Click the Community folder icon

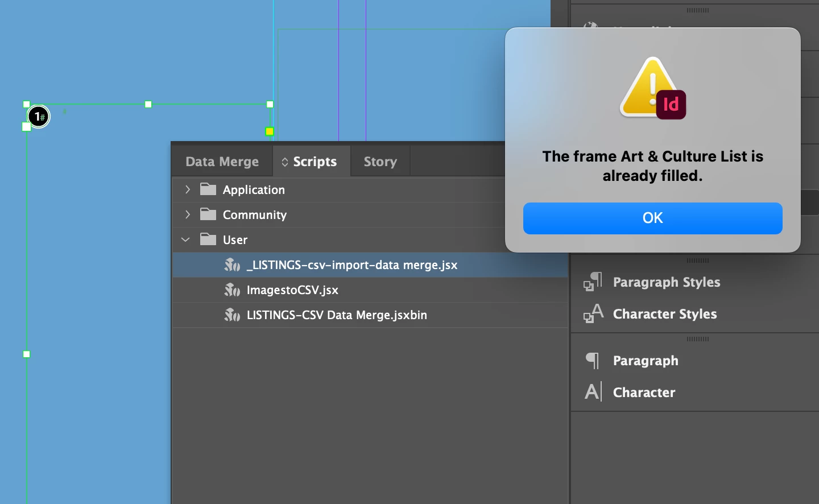click(208, 214)
